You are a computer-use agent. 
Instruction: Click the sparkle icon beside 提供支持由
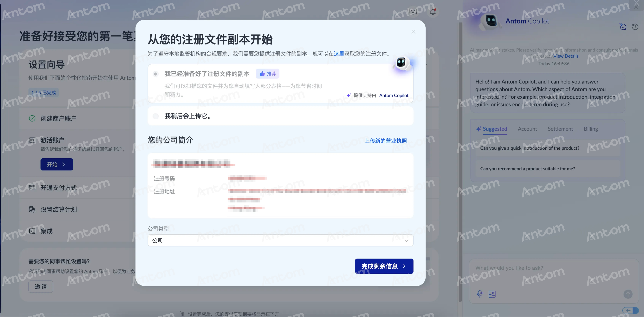(349, 95)
